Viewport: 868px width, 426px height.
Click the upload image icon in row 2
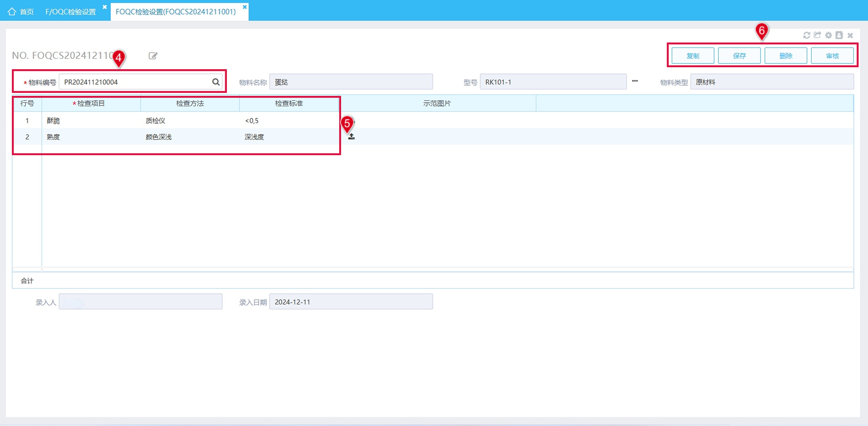point(351,136)
